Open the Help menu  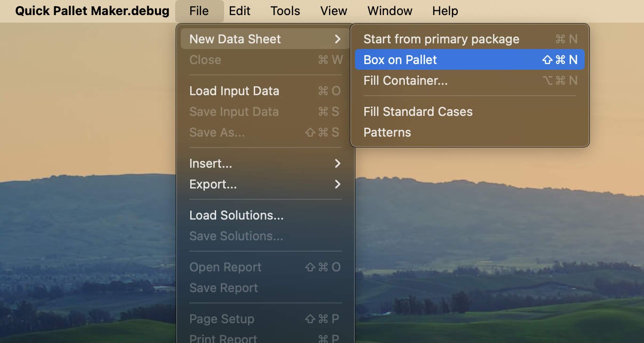click(445, 11)
